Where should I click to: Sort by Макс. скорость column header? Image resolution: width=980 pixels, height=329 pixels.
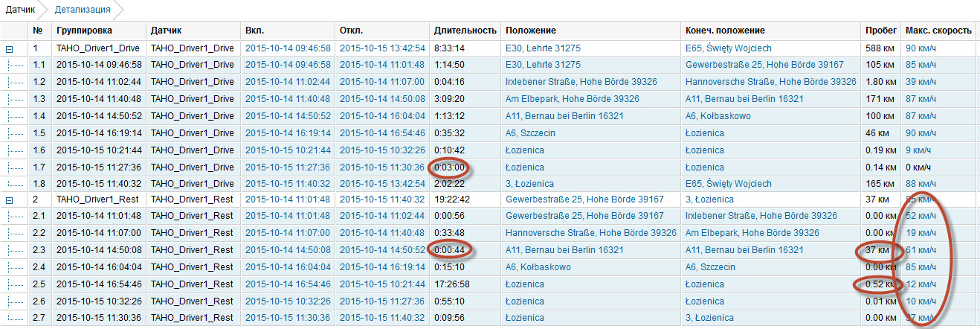(x=938, y=31)
